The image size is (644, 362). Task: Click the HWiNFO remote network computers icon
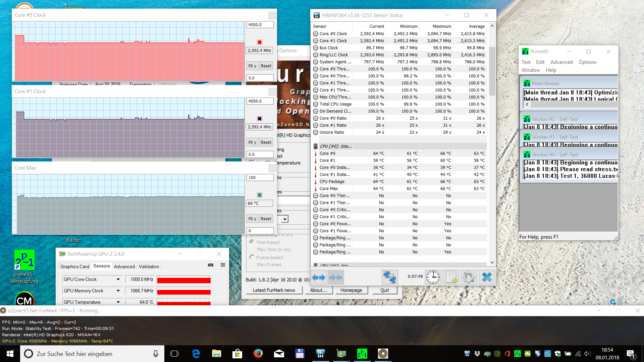390,278
